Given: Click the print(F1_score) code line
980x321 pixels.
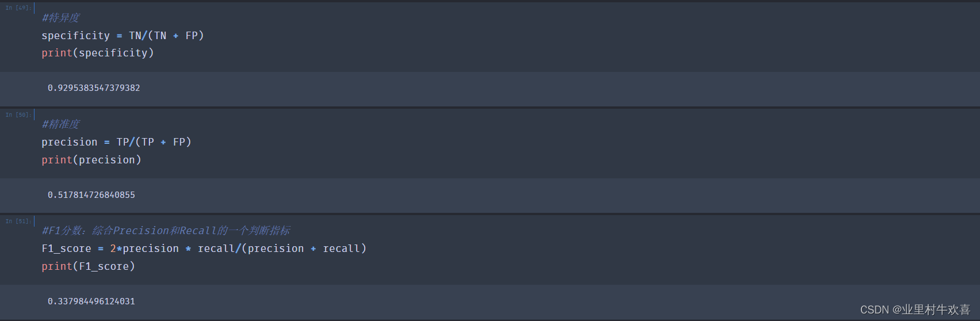Looking at the screenshot, I should point(88,266).
